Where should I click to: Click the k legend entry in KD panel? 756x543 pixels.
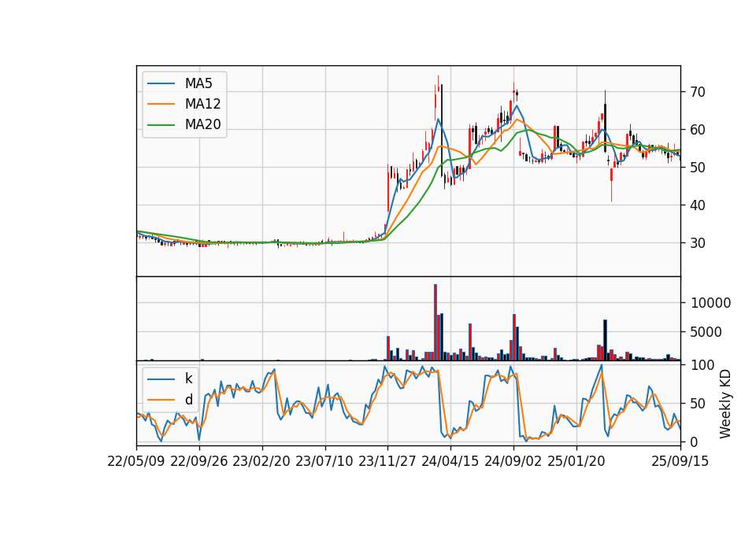170,379
